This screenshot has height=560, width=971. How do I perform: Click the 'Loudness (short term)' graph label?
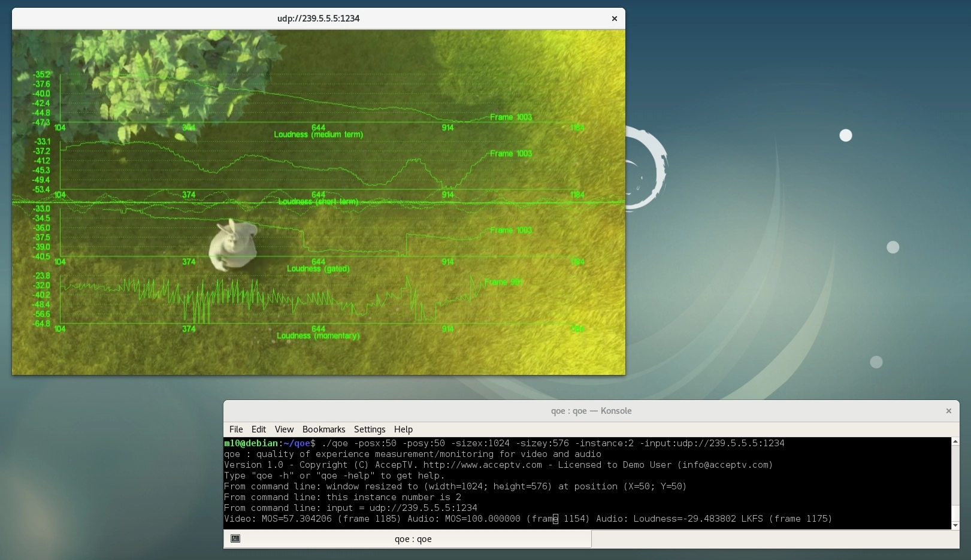318,202
